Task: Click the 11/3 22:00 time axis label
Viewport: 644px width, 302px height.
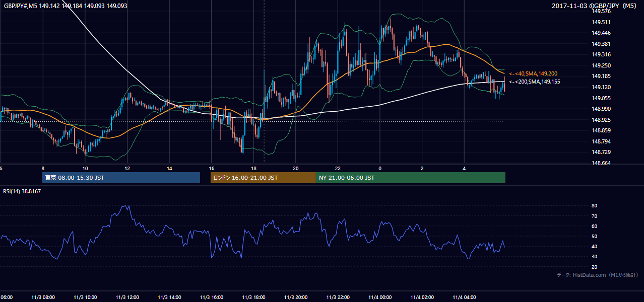Action: tap(338, 297)
